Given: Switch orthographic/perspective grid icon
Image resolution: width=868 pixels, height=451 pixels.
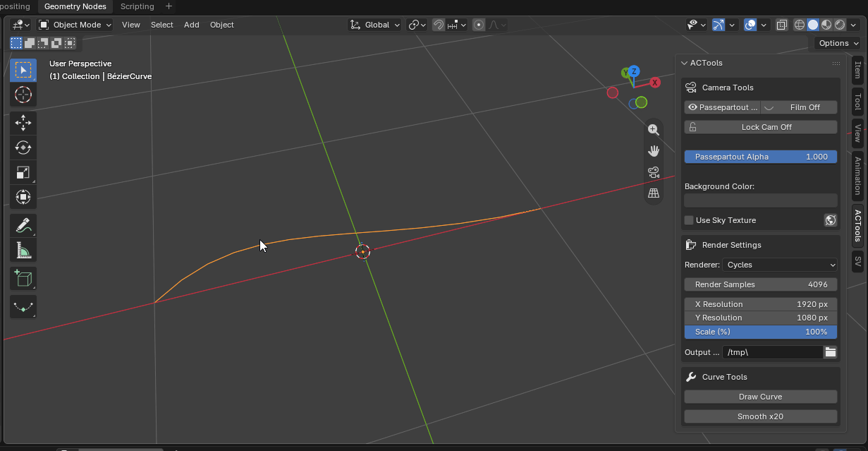Looking at the screenshot, I should pos(654,193).
